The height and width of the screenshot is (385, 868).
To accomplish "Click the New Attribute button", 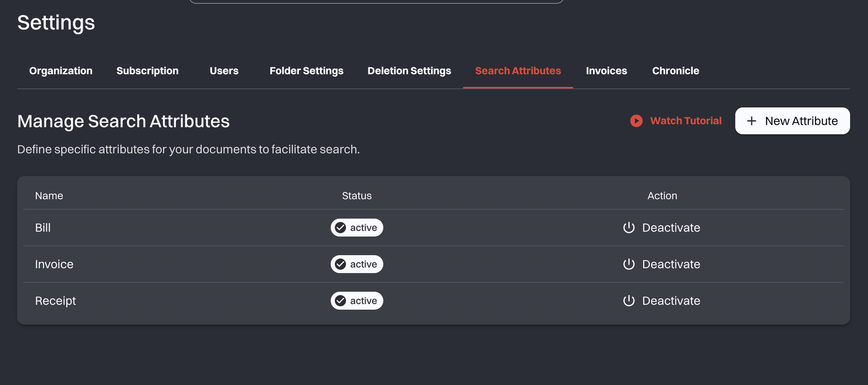I will [792, 120].
